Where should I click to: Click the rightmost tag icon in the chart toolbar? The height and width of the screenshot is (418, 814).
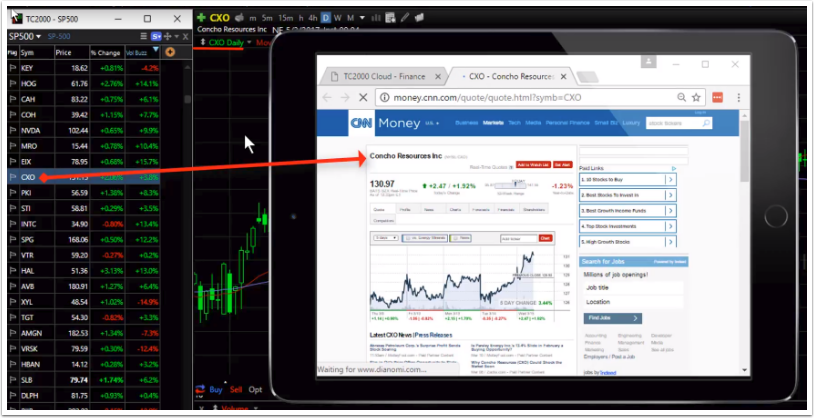(x=419, y=17)
